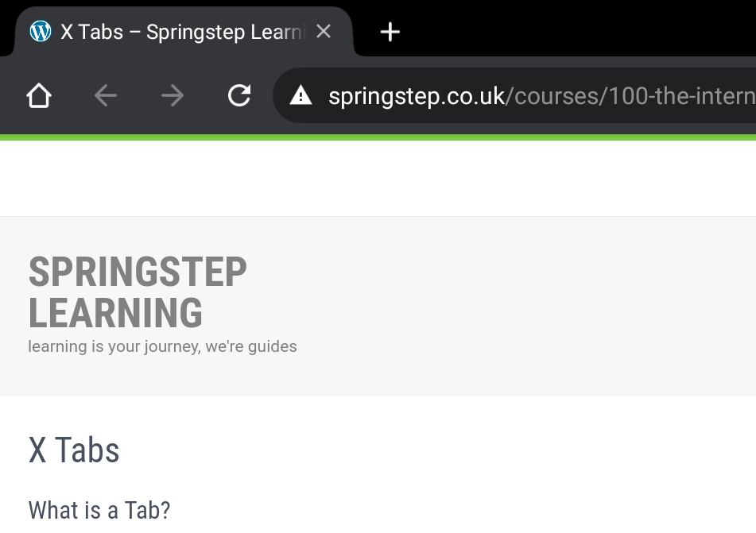
Task: Open a new tab with plus icon
Action: point(390,32)
